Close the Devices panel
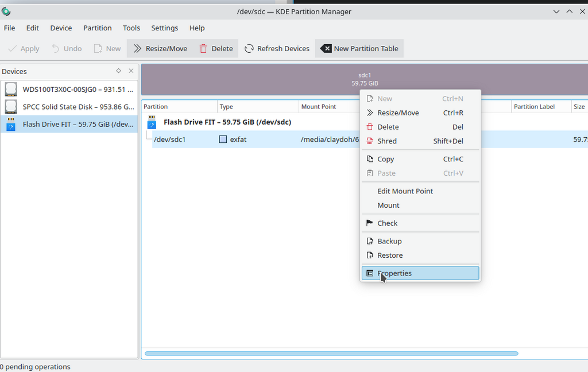The height and width of the screenshot is (372, 588). pos(131,71)
